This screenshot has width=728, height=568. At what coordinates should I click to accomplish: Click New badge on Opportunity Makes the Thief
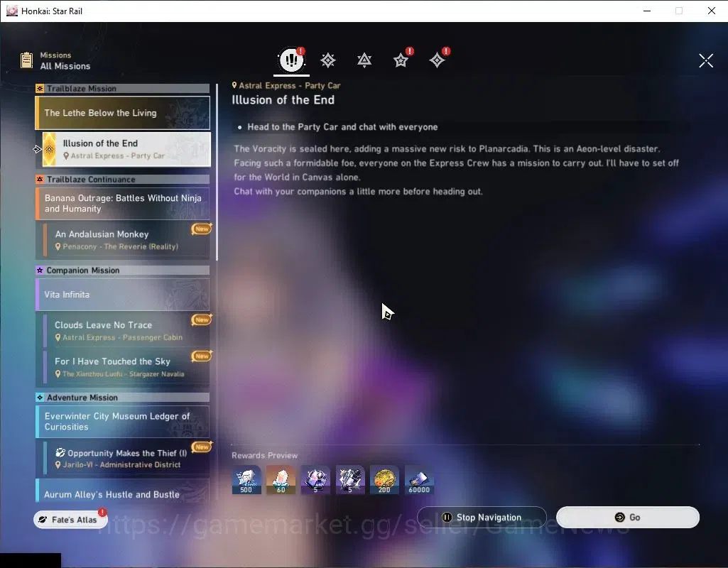pyautogui.click(x=202, y=447)
